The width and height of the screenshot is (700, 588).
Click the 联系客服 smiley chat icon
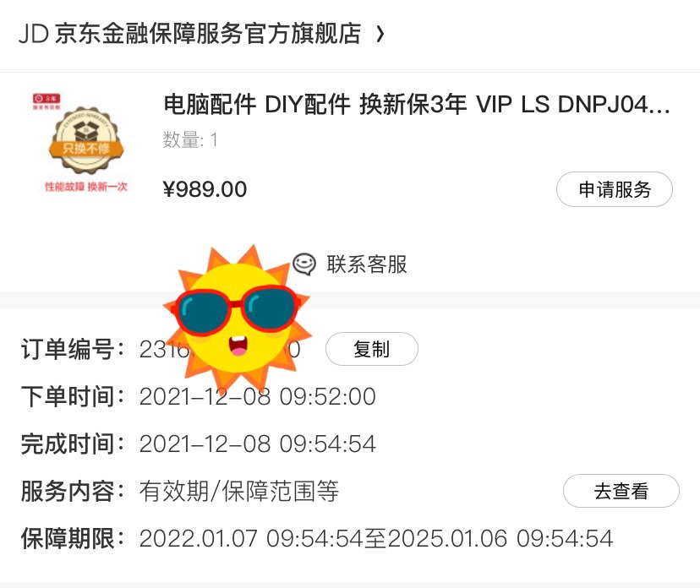pyautogui.click(x=304, y=264)
